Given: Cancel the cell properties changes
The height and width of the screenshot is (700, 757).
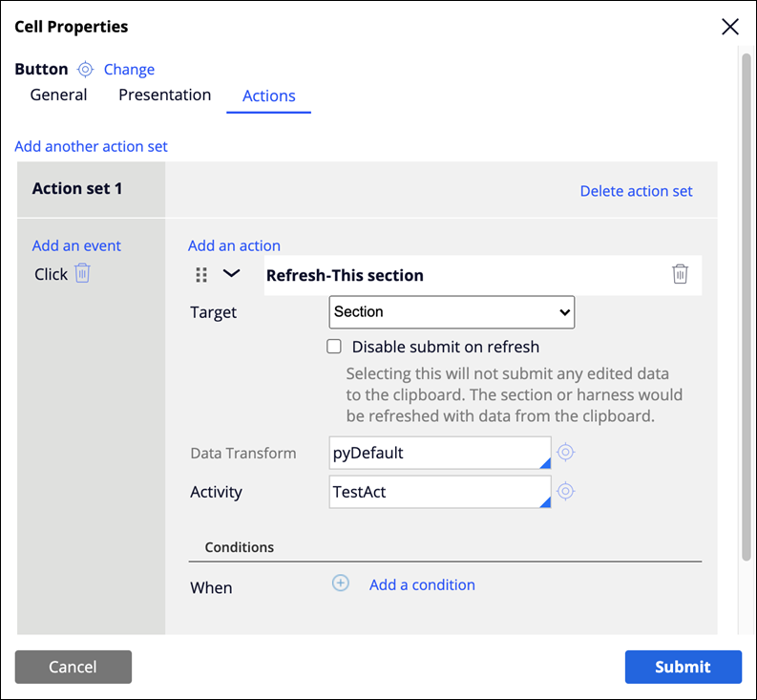Looking at the screenshot, I should pos(73,667).
